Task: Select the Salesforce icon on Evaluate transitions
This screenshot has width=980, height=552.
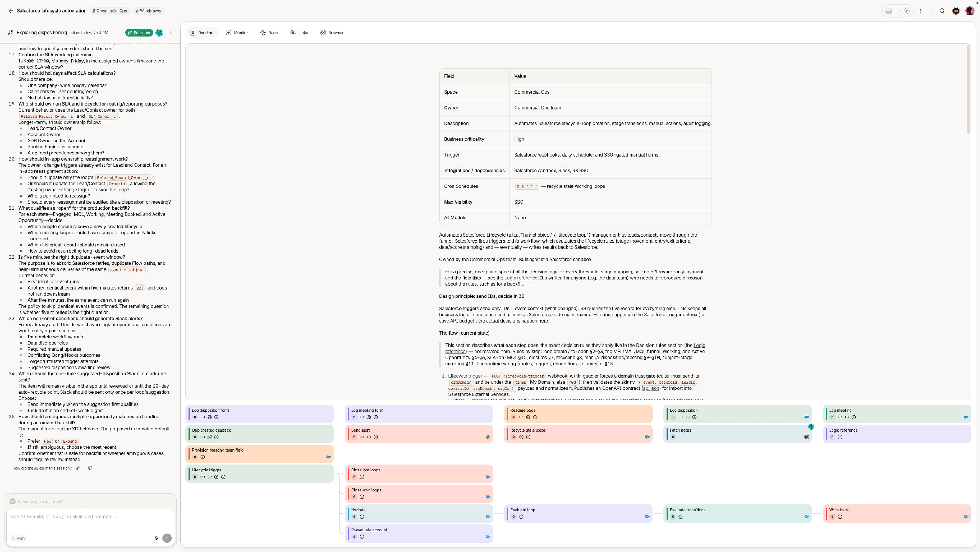Action: point(807,517)
